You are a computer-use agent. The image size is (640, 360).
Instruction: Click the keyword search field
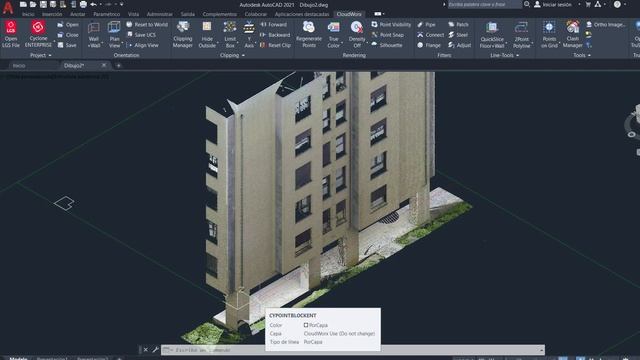click(x=484, y=4)
